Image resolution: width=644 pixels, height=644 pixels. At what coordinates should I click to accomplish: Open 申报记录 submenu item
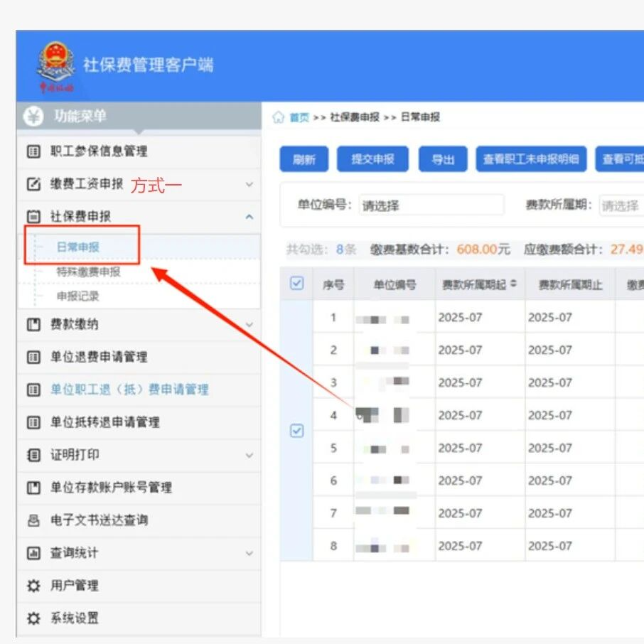click(x=77, y=296)
